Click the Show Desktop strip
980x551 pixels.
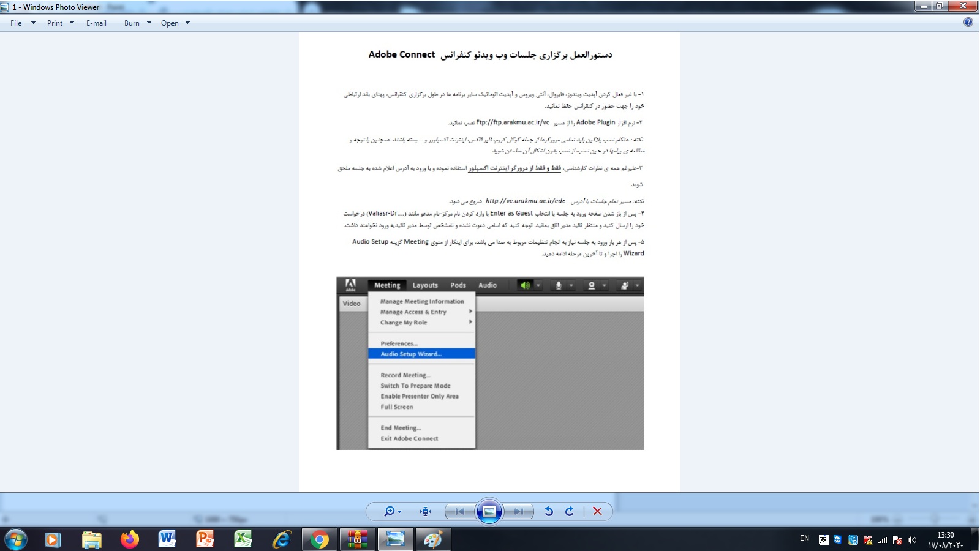tap(975, 539)
